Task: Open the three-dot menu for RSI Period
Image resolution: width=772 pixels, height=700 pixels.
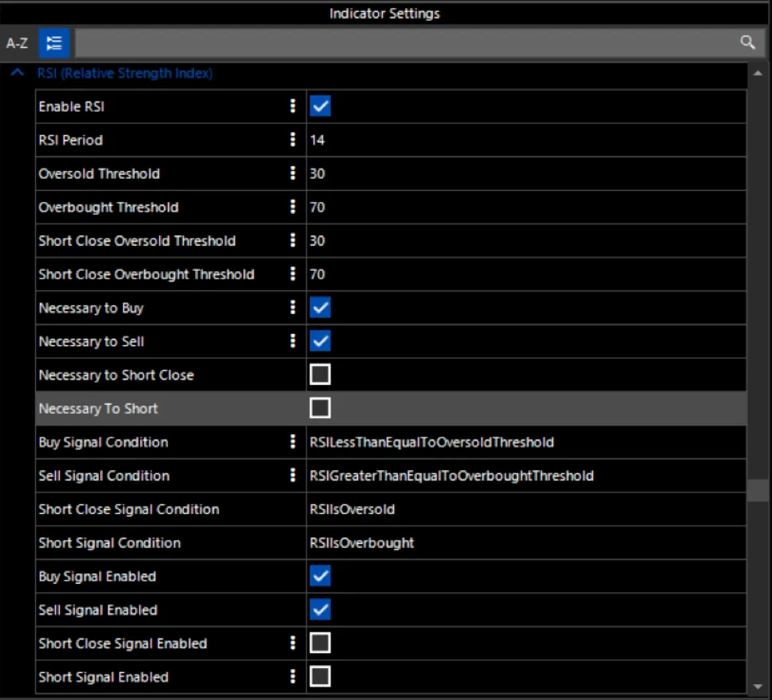Action: 293,140
